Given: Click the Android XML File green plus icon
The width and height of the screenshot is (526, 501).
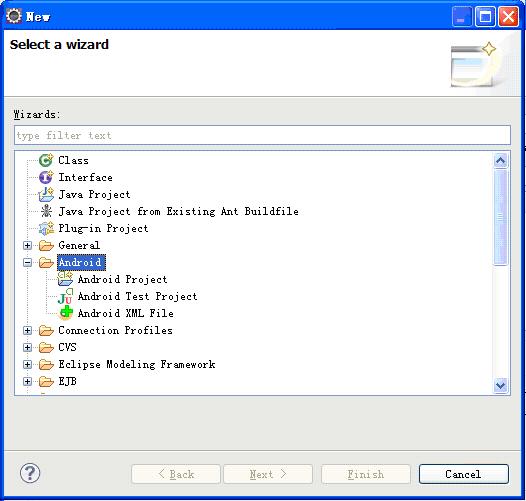Looking at the screenshot, I should tap(66, 312).
